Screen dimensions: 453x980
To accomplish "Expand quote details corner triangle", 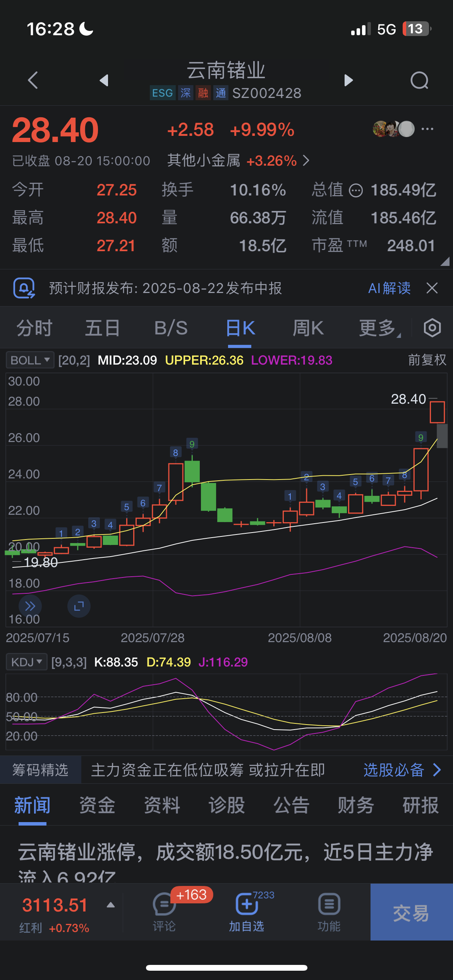I will [445, 262].
